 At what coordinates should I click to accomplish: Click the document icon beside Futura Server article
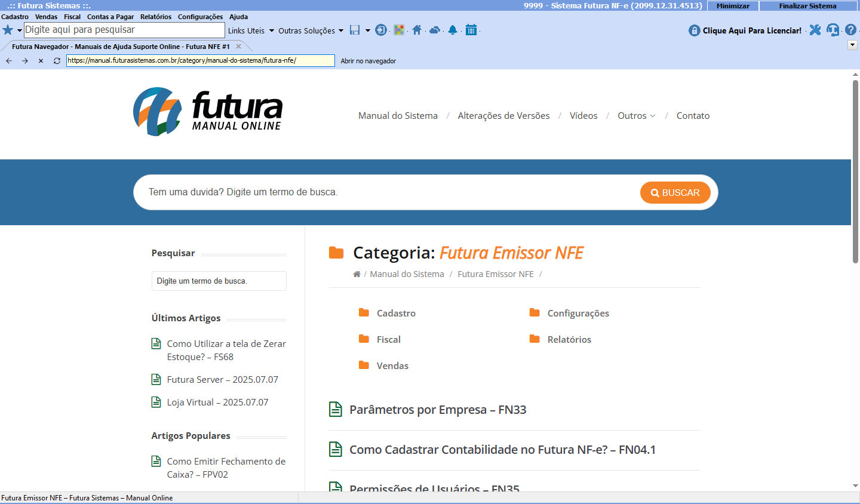(156, 379)
